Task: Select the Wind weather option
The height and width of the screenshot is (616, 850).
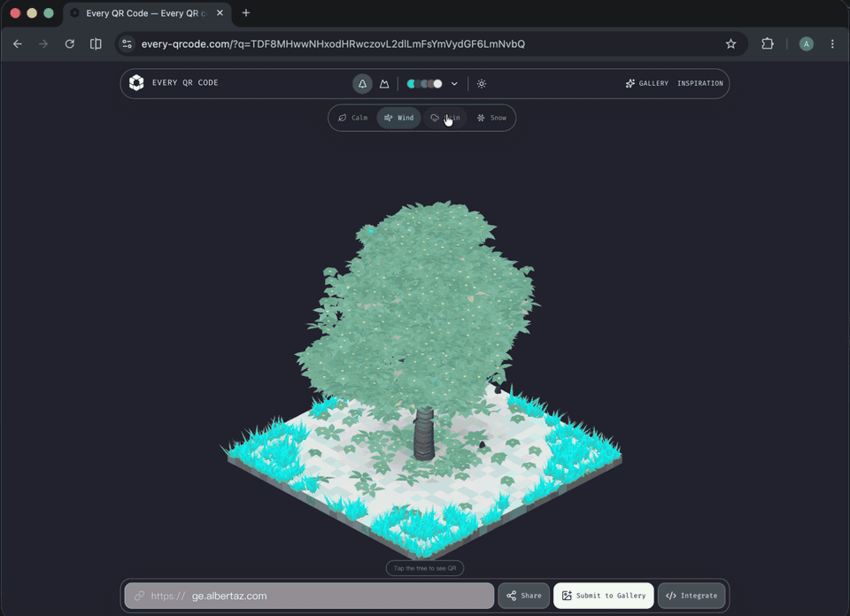Action: pos(399,118)
